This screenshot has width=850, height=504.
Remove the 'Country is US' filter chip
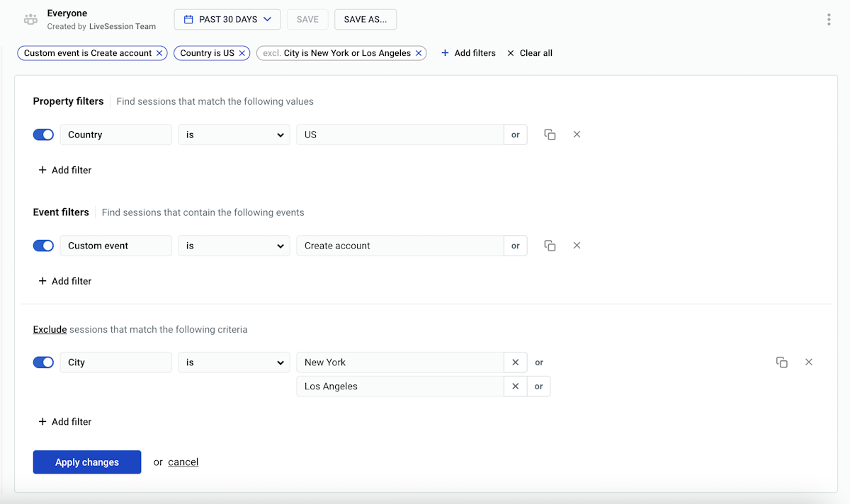(242, 53)
